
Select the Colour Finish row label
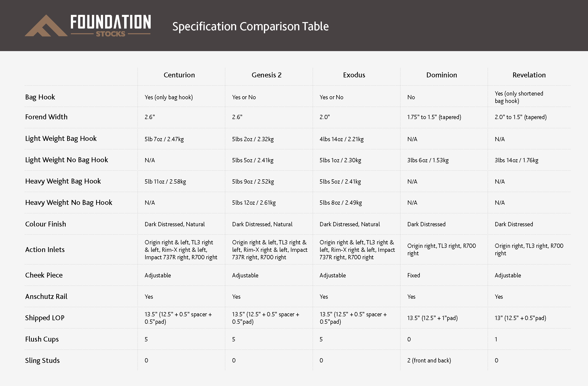coord(46,224)
